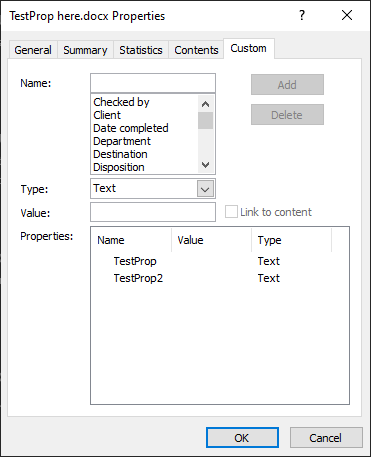371x457 pixels.
Task: Click the Add button
Action: tap(287, 85)
